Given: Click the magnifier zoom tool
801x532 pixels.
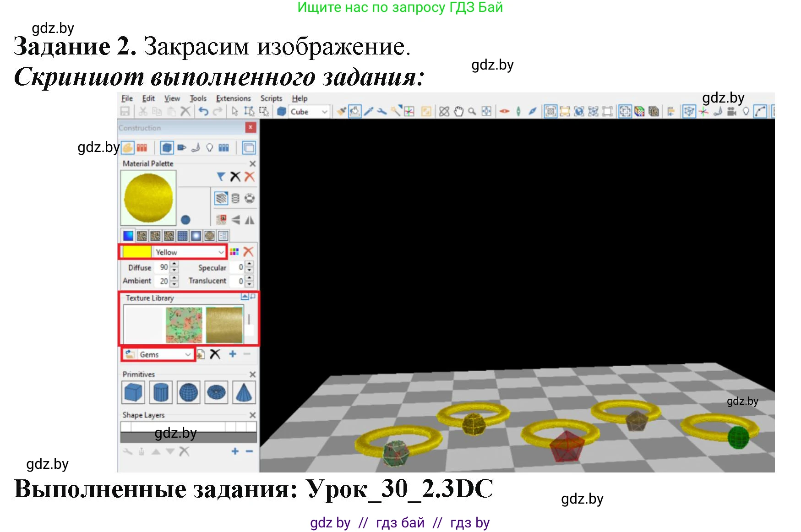Looking at the screenshot, I should (x=472, y=111).
